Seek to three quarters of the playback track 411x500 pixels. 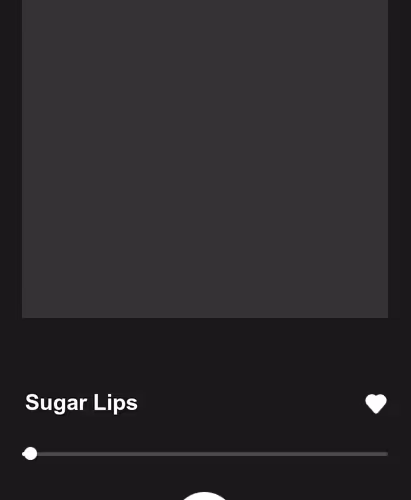tap(296, 454)
